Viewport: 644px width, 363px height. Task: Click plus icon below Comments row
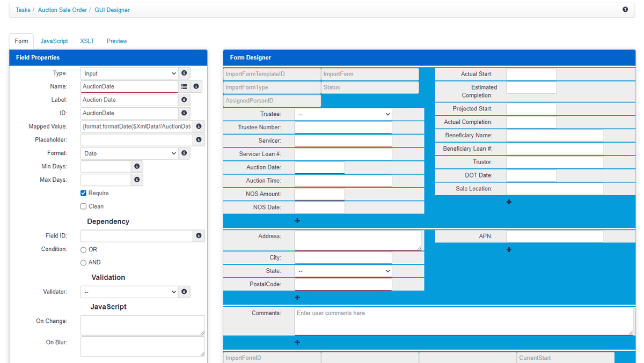click(x=297, y=343)
